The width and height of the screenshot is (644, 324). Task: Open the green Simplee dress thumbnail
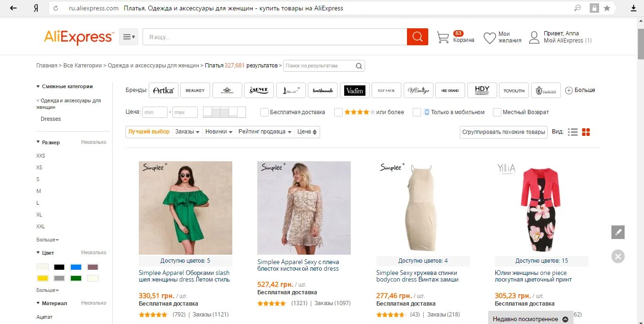(x=186, y=208)
